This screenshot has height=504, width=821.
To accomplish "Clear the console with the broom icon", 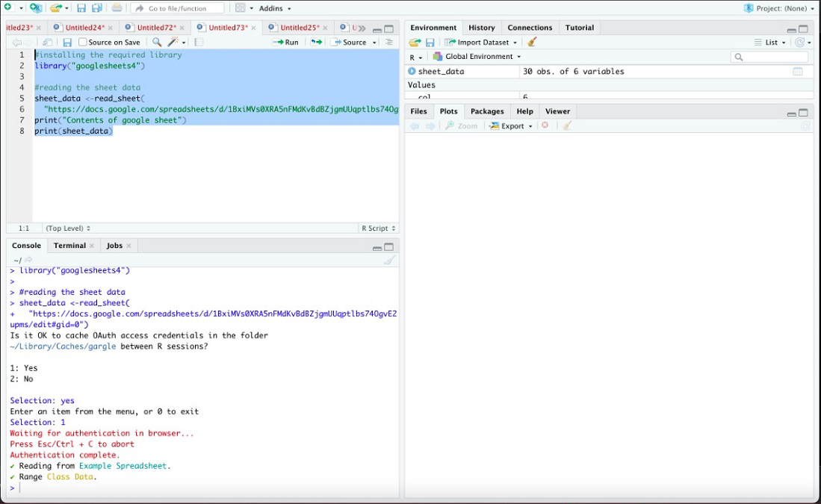I will pos(389,260).
